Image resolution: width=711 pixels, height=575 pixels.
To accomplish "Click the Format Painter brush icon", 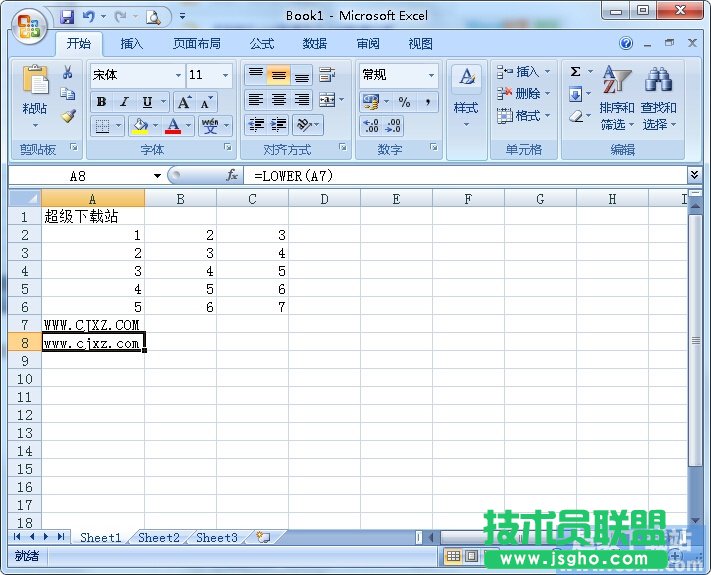I will [x=68, y=115].
